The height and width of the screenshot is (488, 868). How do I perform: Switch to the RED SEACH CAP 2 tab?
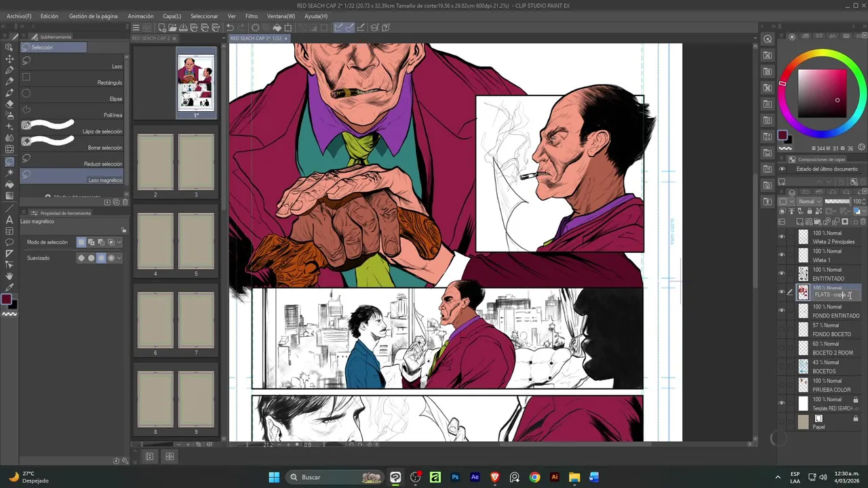tap(151, 39)
